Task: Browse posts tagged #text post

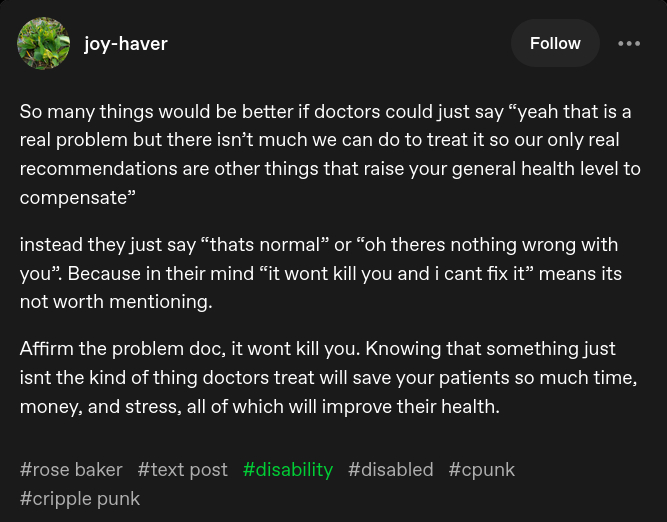Action: point(183,469)
